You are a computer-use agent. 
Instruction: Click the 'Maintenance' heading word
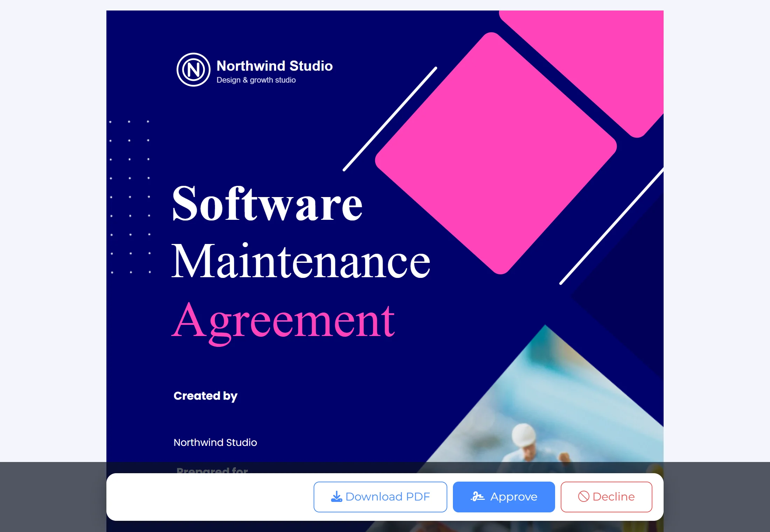pyautogui.click(x=301, y=261)
